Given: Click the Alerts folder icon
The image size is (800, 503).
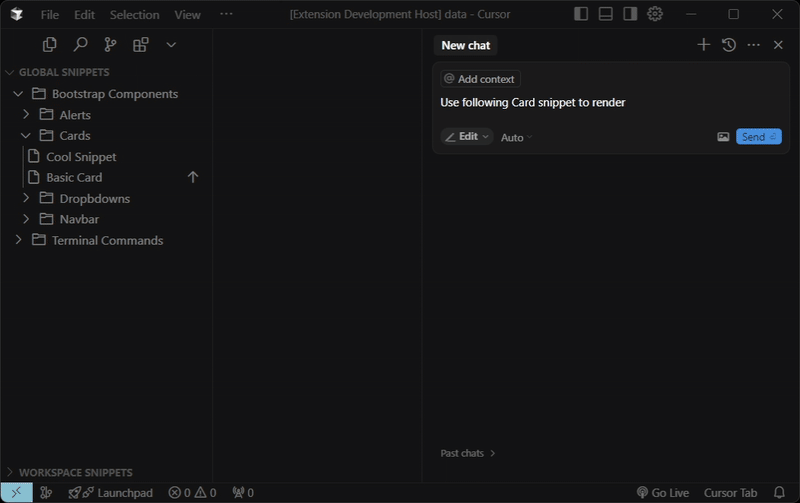Looking at the screenshot, I should [46, 114].
